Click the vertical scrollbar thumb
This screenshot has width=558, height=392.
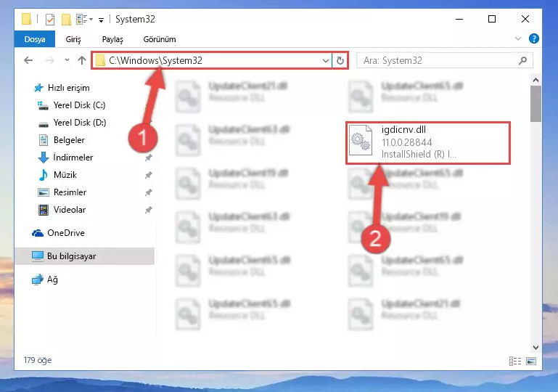pyautogui.click(x=536, y=104)
